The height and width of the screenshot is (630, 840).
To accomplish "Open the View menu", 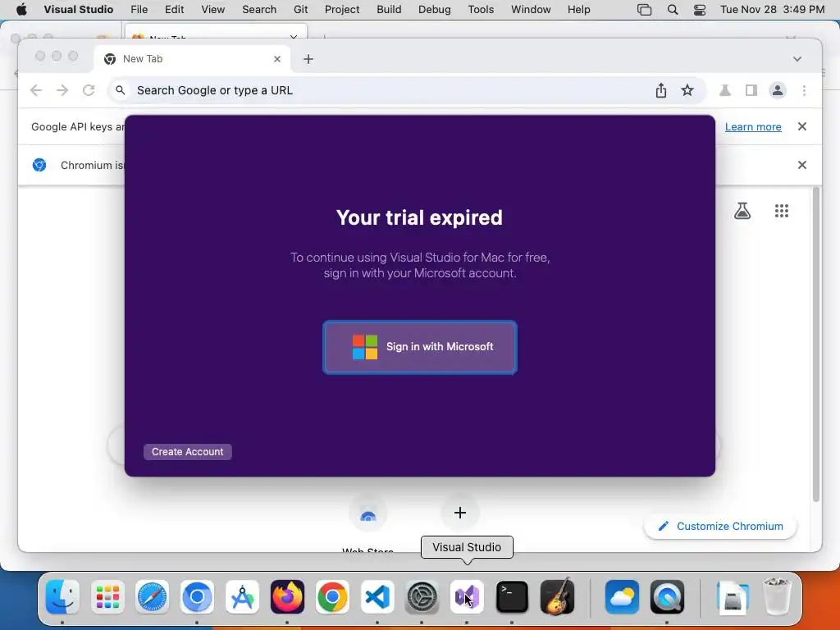I will (212, 10).
